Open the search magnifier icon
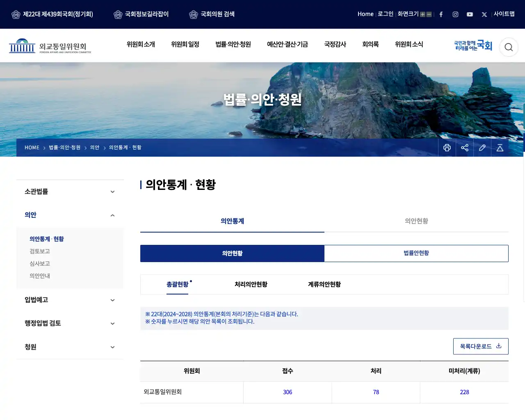Viewport: 525px width, 420px height. tap(509, 47)
